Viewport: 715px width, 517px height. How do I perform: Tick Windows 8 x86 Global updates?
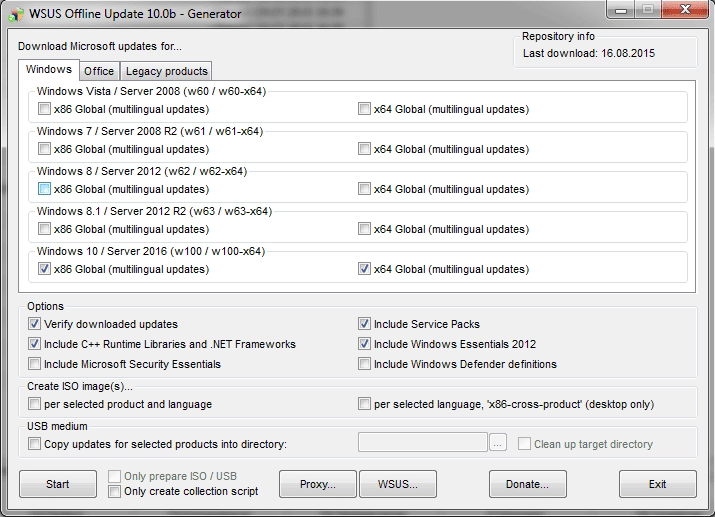pyautogui.click(x=44, y=189)
